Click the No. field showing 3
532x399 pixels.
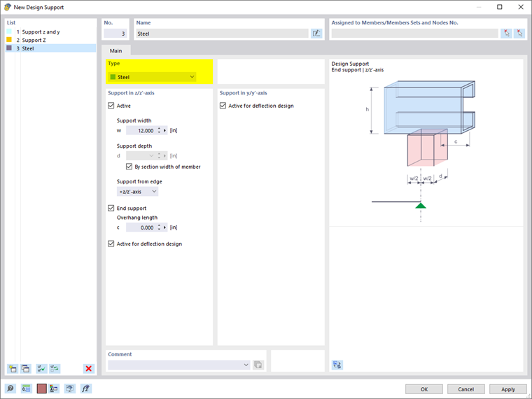point(115,34)
